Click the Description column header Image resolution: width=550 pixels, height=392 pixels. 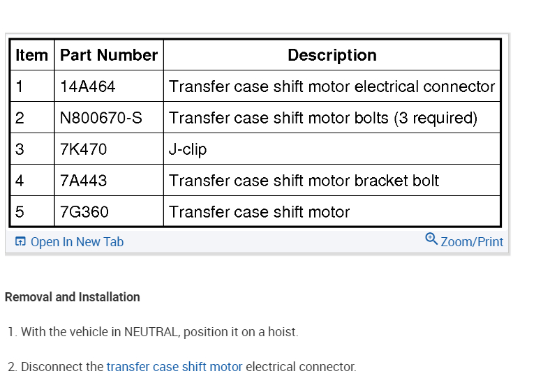[332, 55]
